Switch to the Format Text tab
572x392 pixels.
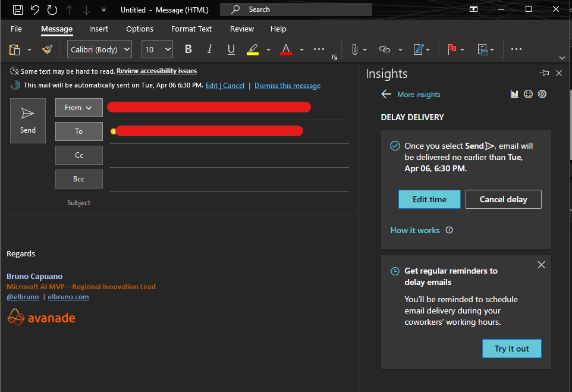pos(191,29)
